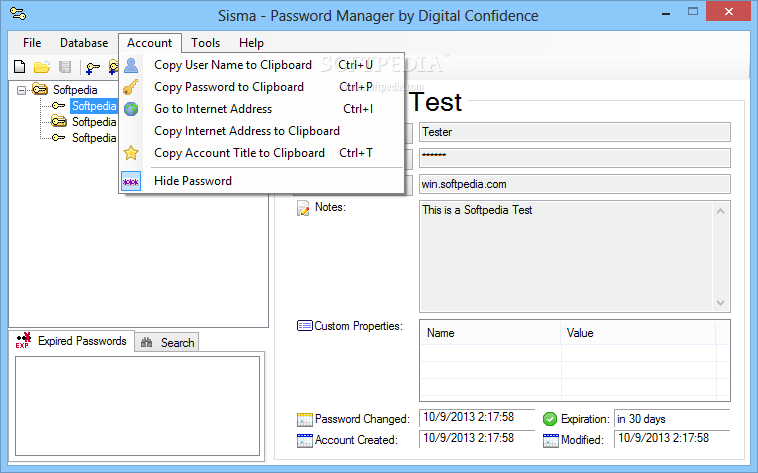Click the star icon in Account menu

click(131, 153)
